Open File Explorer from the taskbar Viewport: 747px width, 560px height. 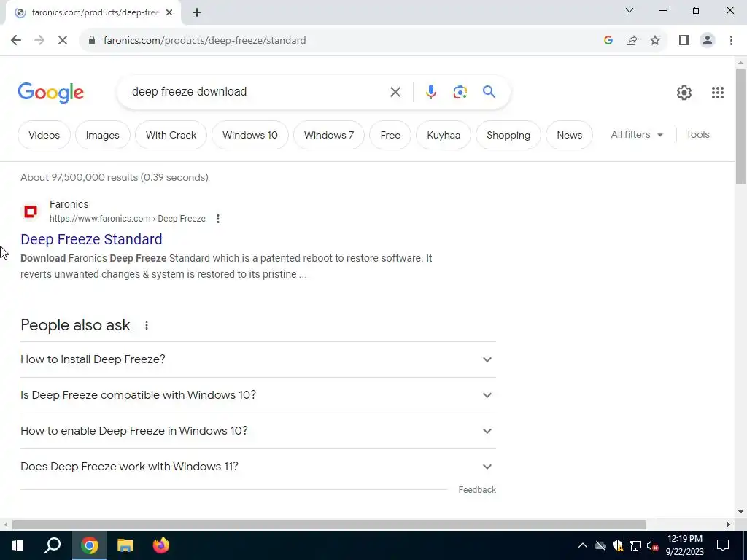(125, 545)
